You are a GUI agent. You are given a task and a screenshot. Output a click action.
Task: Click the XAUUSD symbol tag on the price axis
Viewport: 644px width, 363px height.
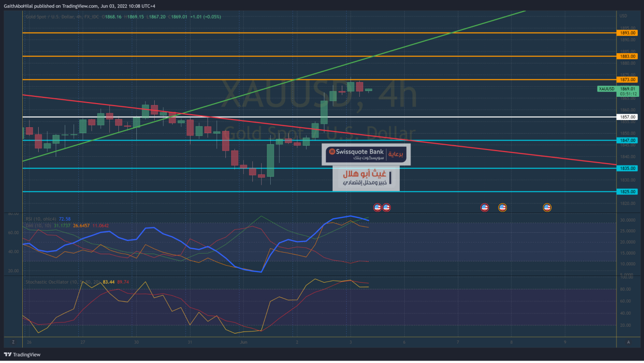click(606, 89)
